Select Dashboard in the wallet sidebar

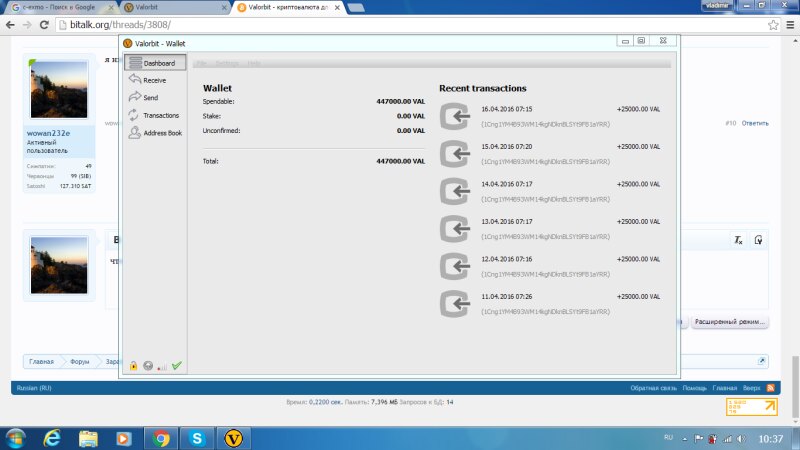click(x=158, y=63)
